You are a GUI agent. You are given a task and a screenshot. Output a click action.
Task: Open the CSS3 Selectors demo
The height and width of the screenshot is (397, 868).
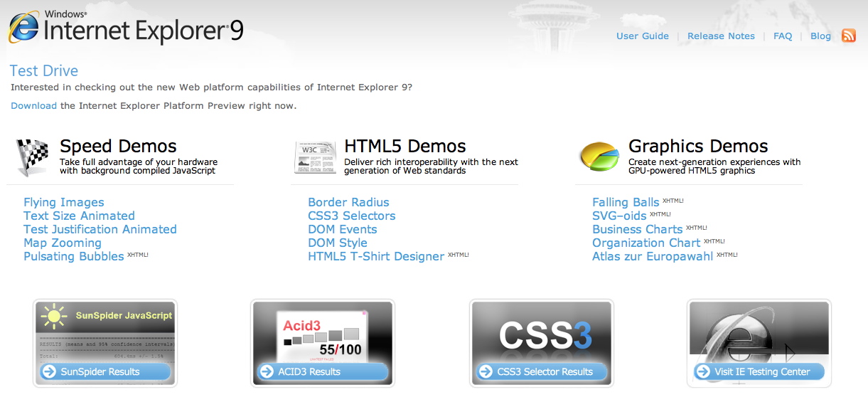(352, 216)
